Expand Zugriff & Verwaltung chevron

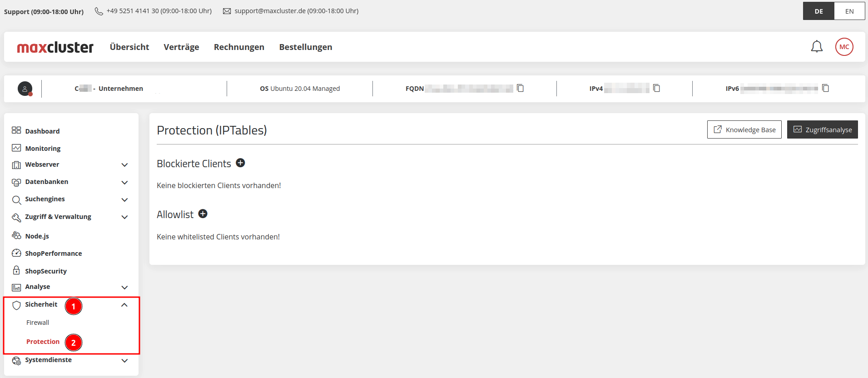point(124,217)
